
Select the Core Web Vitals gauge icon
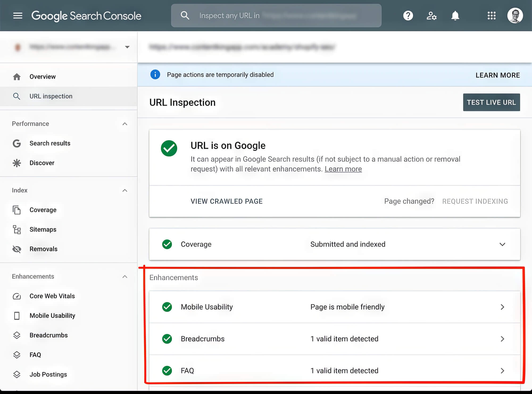coord(17,296)
